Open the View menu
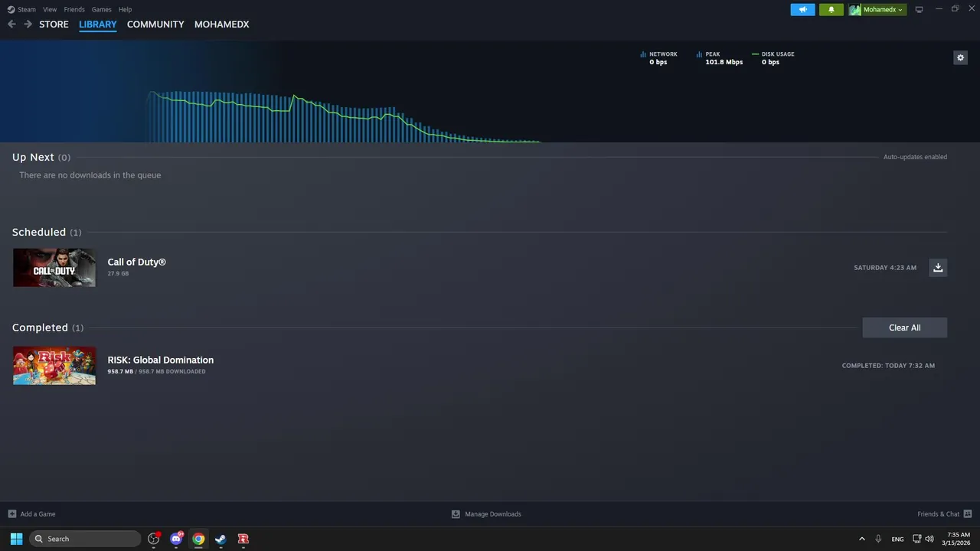980x551 pixels. (x=50, y=9)
